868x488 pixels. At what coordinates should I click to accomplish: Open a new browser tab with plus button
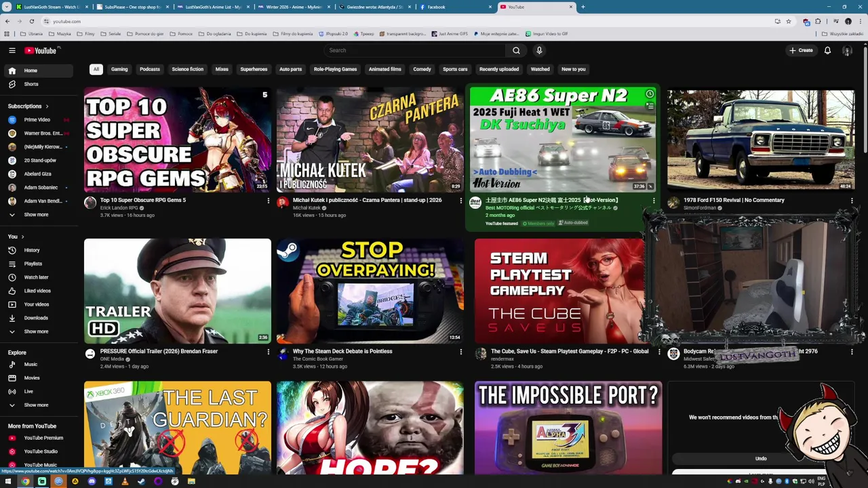pos(583,7)
